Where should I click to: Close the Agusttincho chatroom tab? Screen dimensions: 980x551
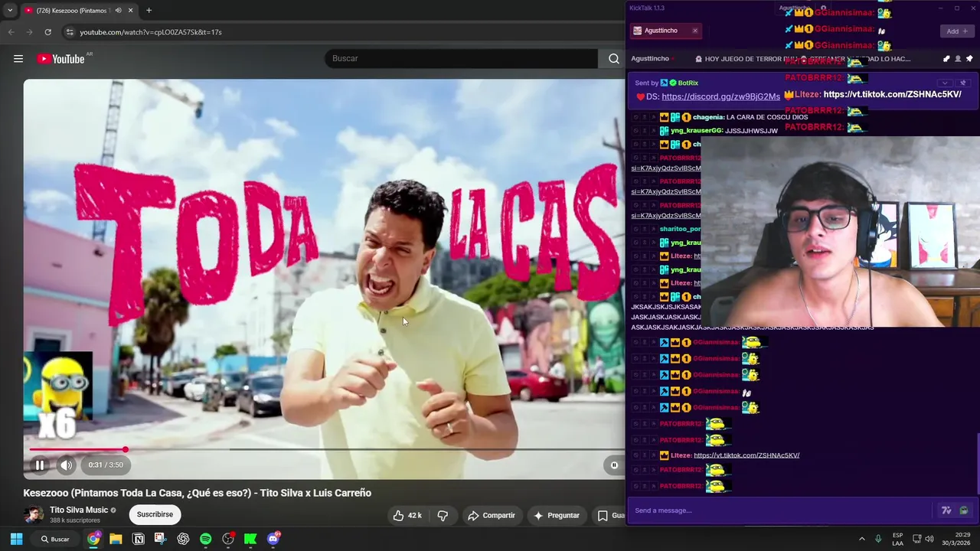[x=694, y=31]
